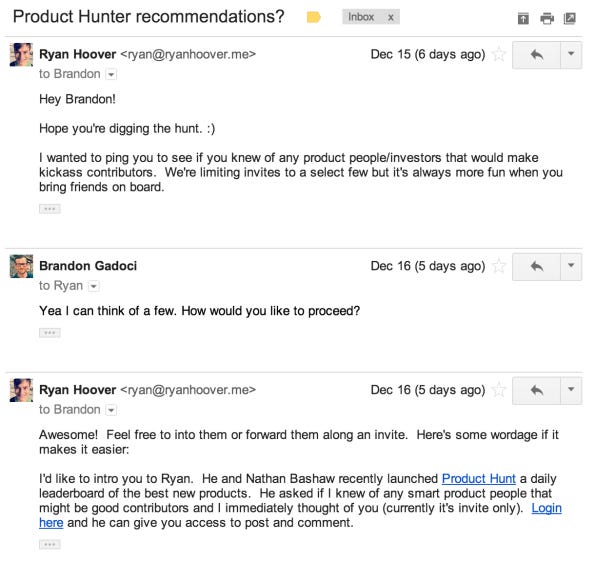596x562 pixels.
Task: Star Brandon Gadoci's Dec 16 message
Action: point(498,266)
